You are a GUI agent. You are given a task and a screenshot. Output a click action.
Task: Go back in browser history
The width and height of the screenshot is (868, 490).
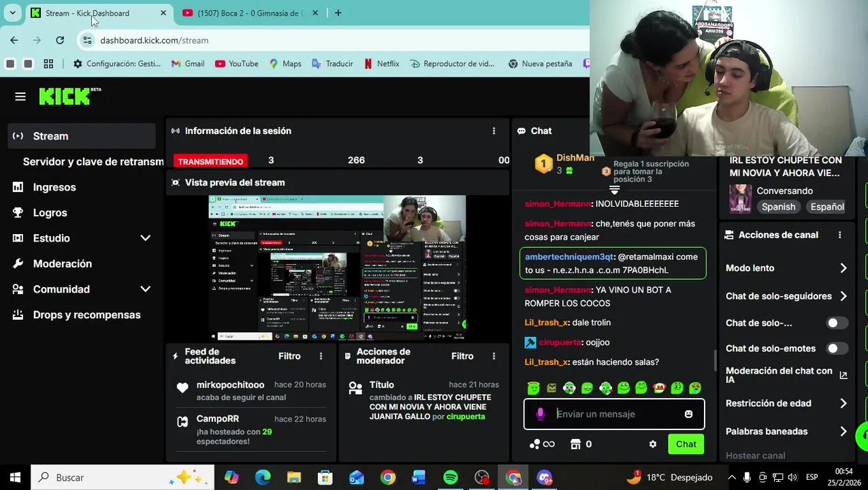tap(14, 40)
